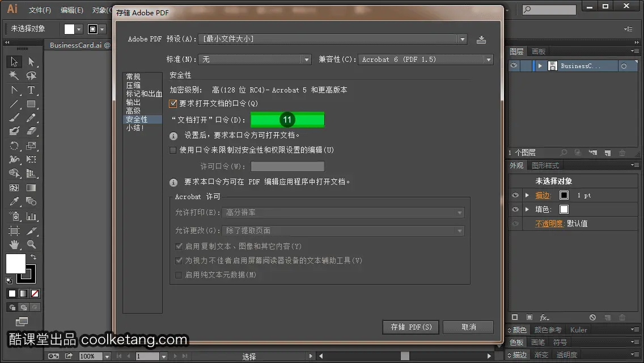Expand the stroke attribute in Appearance panel
This screenshot has width=644, height=363.
pos(527,195)
